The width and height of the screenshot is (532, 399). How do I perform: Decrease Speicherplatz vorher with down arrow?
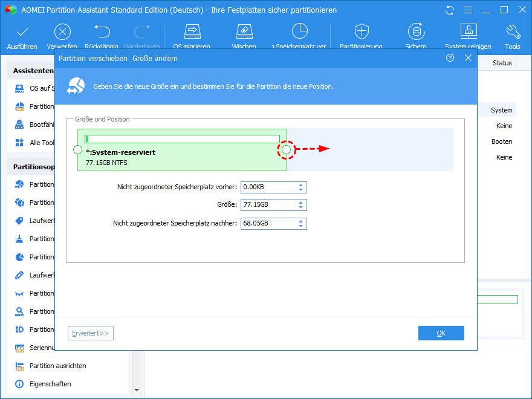301,190
